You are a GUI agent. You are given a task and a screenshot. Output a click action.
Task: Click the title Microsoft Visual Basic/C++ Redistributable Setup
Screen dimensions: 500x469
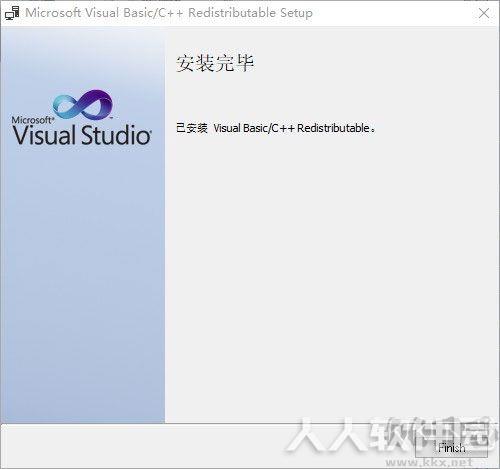click(x=169, y=13)
